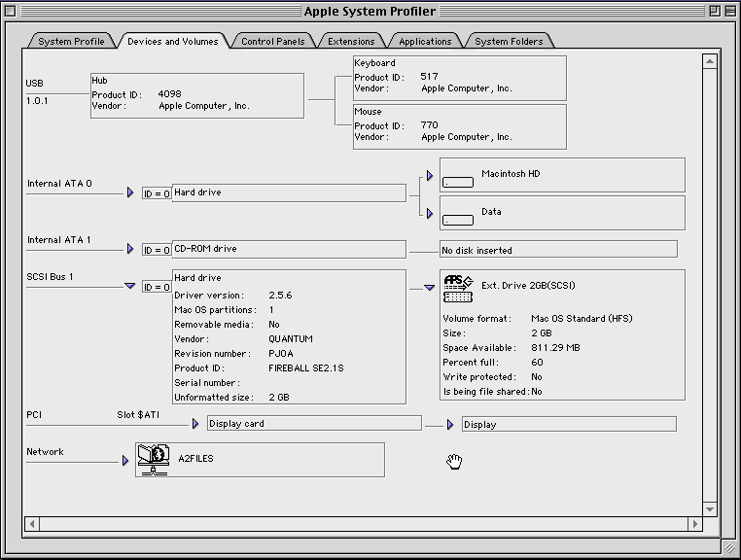
Task: Click the 'CD-ROM drive' label
Action: point(205,249)
